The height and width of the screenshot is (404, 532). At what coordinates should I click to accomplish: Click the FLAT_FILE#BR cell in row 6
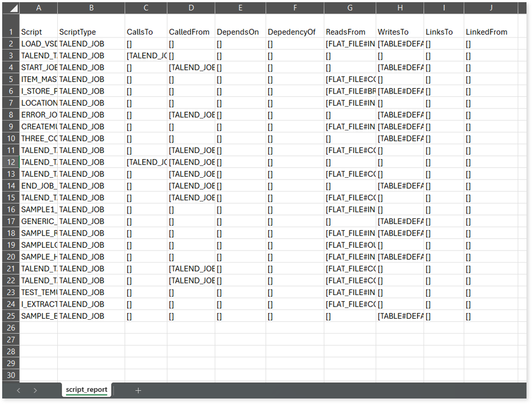click(x=350, y=91)
